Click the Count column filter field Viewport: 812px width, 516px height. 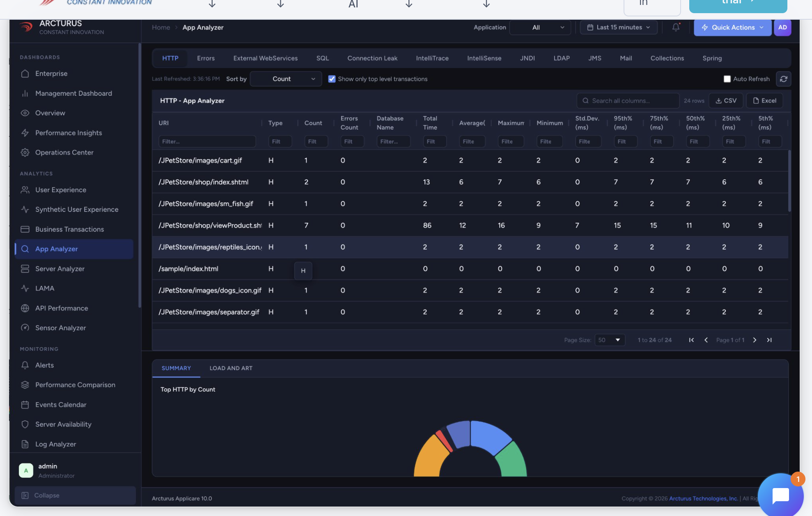(x=316, y=141)
